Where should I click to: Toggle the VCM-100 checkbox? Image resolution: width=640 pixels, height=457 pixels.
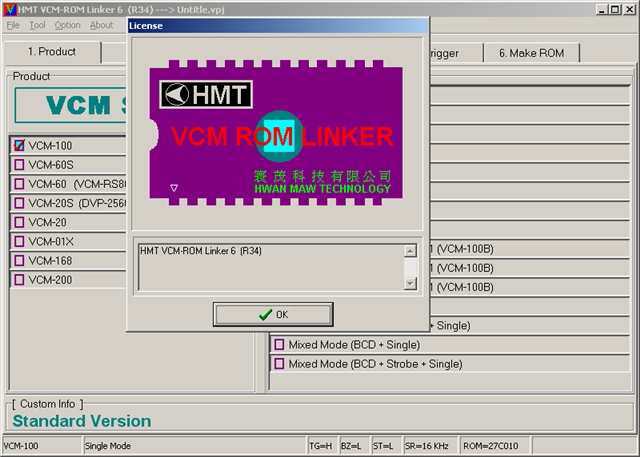pyautogui.click(x=19, y=145)
